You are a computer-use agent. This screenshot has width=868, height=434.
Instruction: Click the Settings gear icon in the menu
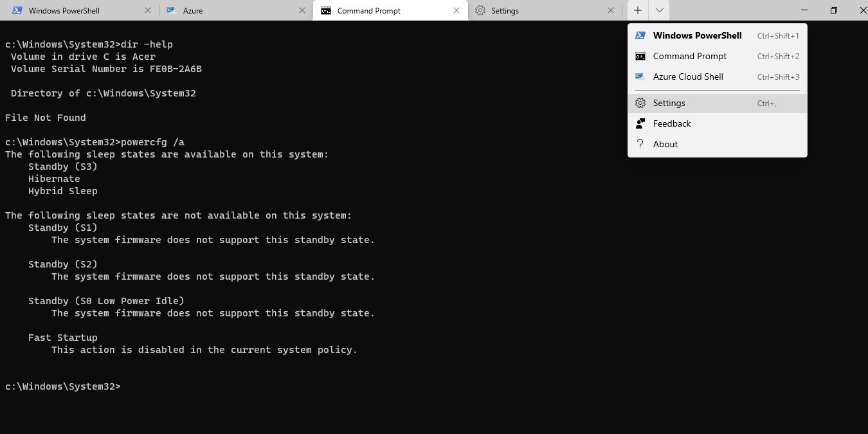pyautogui.click(x=640, y=103)
